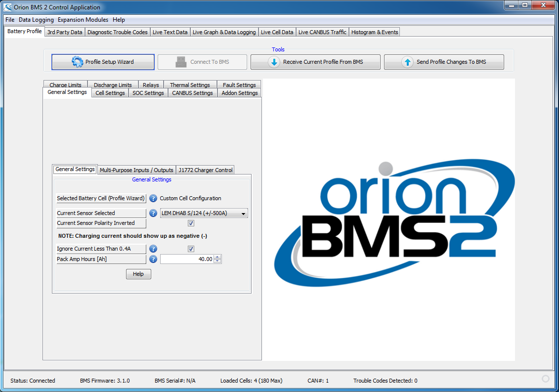Select the Charge Limits tab
The image size is (559, 392).
65,85
